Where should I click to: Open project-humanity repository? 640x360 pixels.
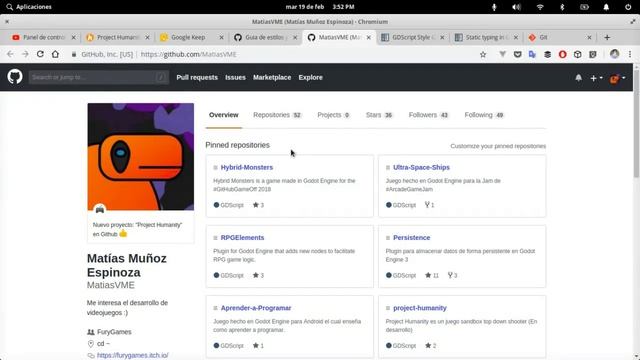420,308
